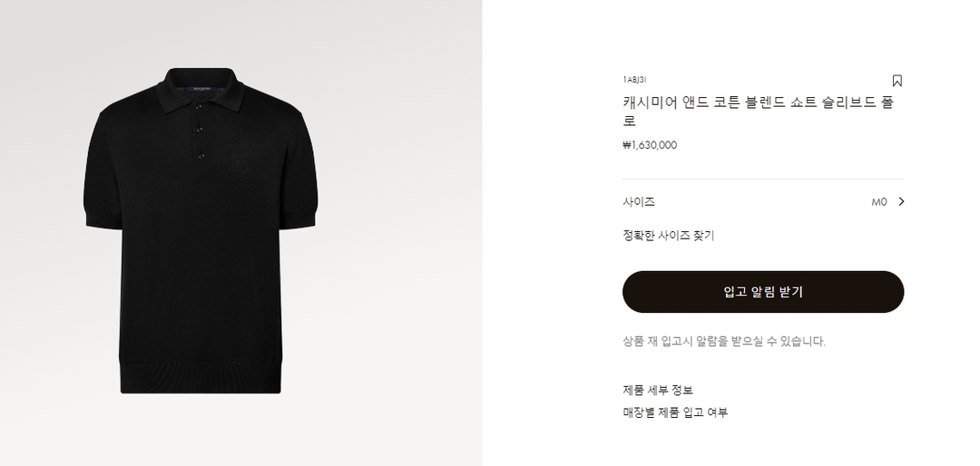Screen dimensions: 980x466
Task: Click the 상품 재 입고시 알람 notice text
Action: click(724, 342)
